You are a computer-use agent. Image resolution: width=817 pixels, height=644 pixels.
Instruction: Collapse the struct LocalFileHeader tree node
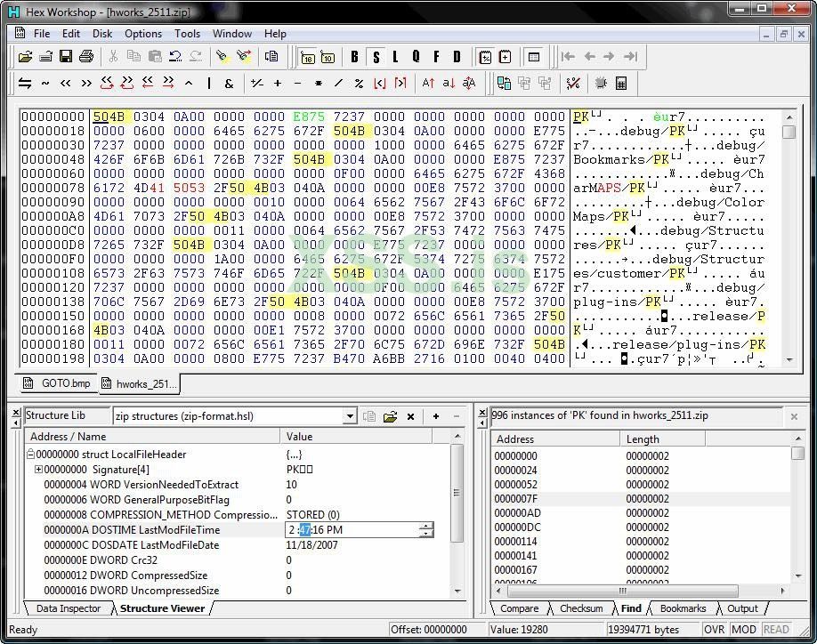31,455
